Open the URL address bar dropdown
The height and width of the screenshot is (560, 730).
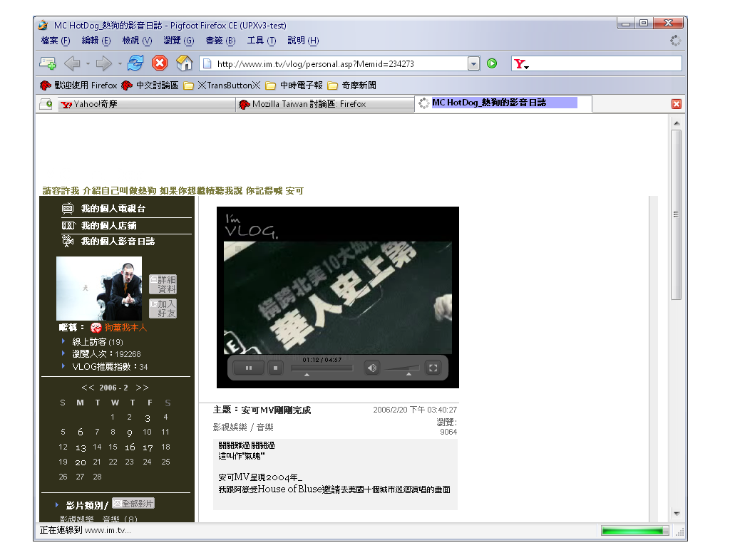473,63
